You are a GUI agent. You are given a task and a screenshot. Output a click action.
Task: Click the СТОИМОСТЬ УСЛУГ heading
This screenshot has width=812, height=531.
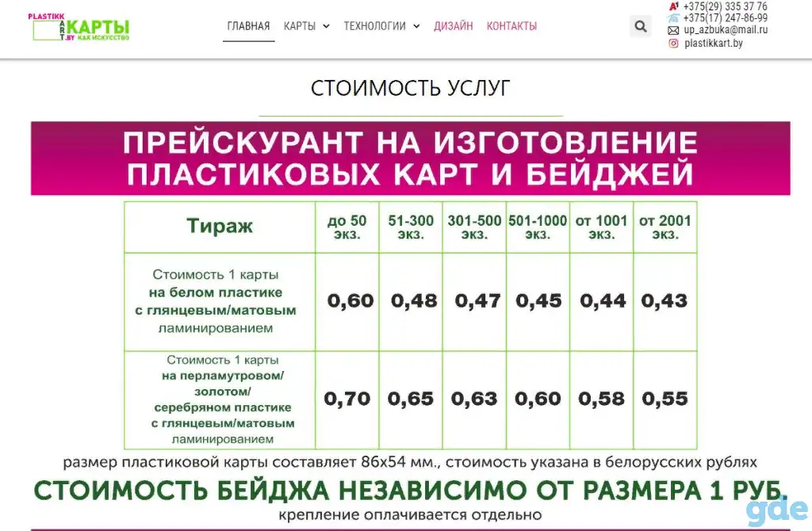click(x=411, y=89)
